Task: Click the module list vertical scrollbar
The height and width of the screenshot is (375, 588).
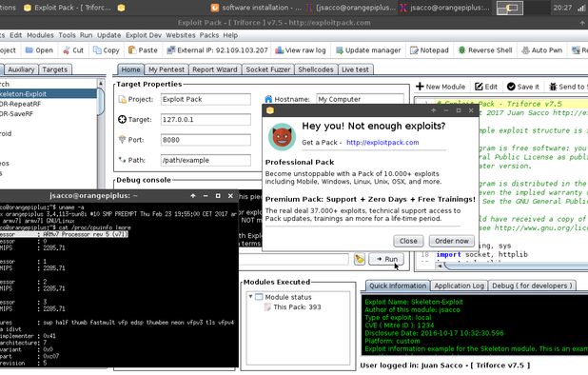Action: pyautogui.click(x=101, y=101)
